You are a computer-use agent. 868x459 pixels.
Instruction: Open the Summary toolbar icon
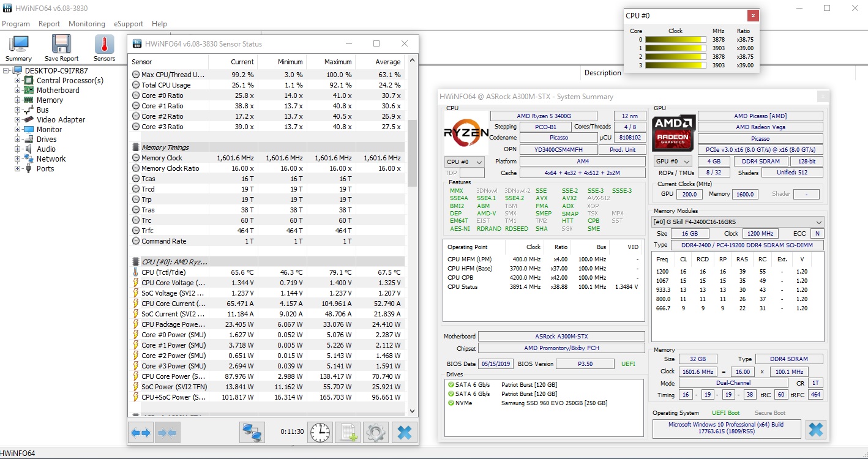coord(18,48)
